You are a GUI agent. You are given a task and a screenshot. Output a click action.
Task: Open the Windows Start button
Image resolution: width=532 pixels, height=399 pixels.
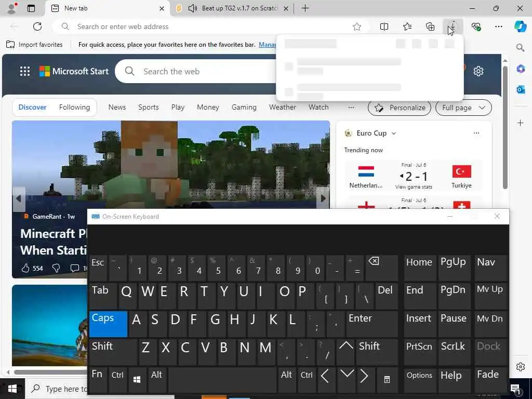tap(12, 389)
